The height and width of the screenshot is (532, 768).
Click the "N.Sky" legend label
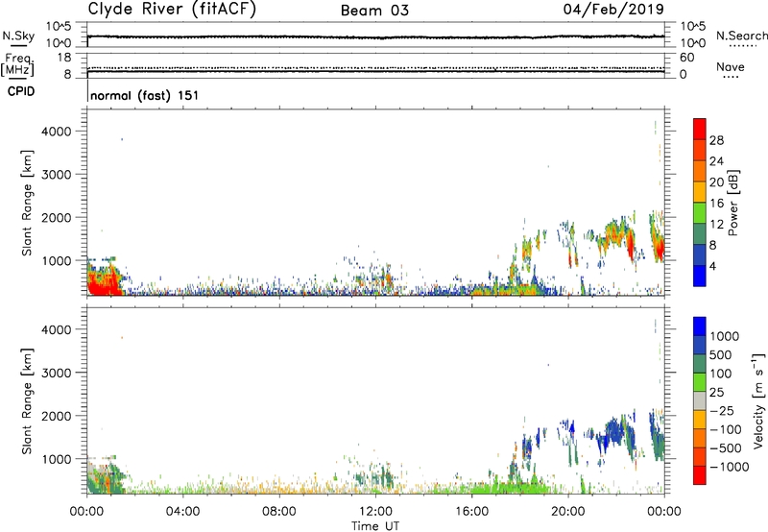pos(18,36)
